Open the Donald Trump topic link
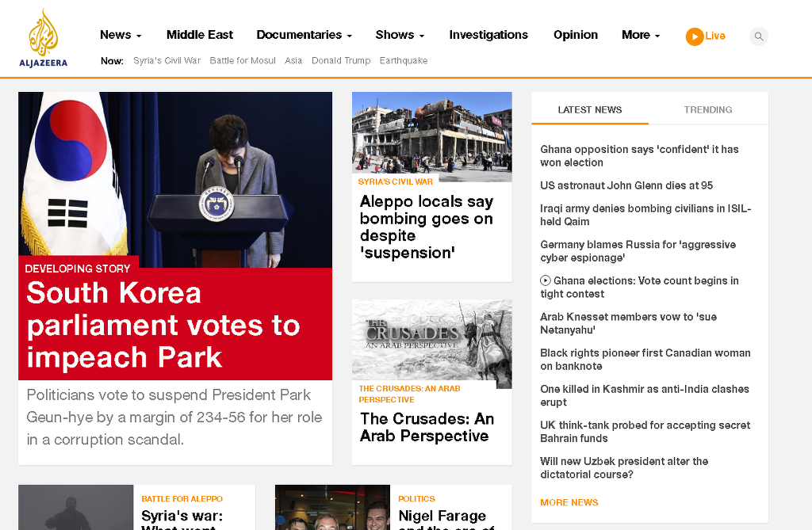The height and width of the screenshot is (530, 812). tap(341, 60)
